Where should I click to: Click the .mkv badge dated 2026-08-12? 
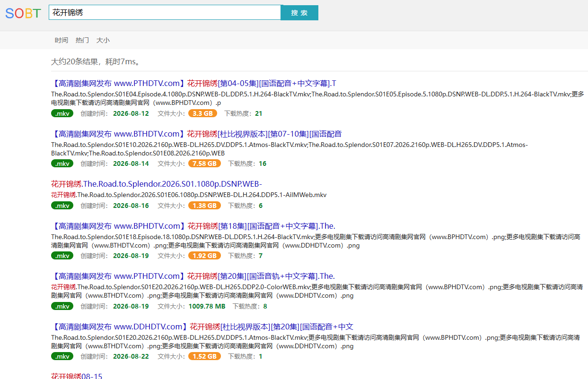(x=62, y=113)
